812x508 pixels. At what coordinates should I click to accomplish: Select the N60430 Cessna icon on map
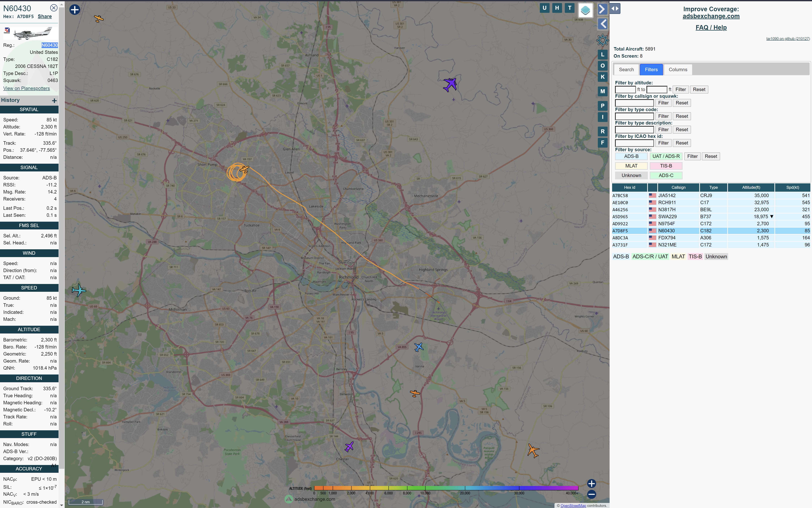(x=244, y=169)
